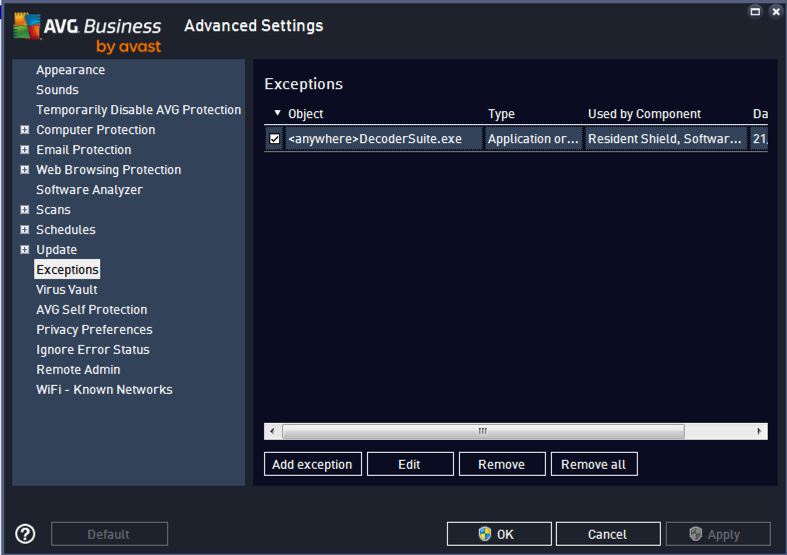Sort by the Object column header

pos(306,114)
